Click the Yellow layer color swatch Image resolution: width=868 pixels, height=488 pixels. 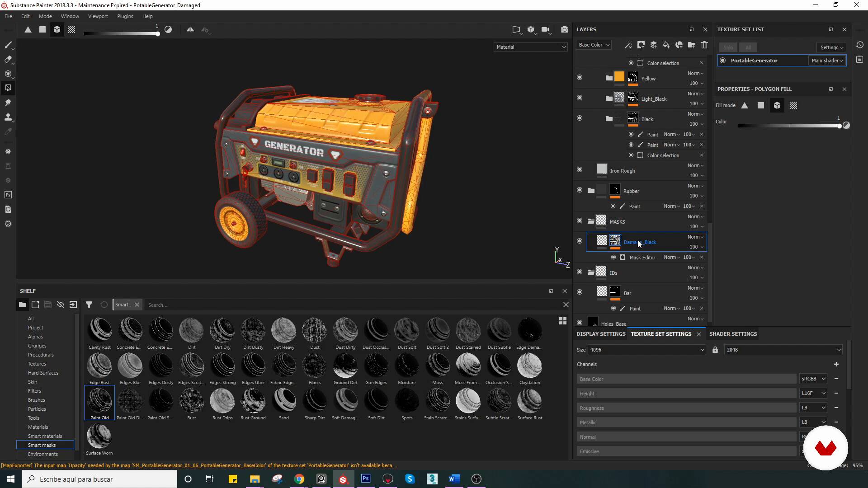click(x=619, y=77)
